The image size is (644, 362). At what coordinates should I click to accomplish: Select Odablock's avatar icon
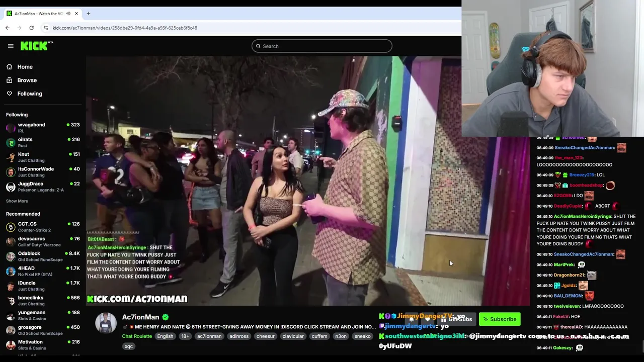[x=11, y=256]
